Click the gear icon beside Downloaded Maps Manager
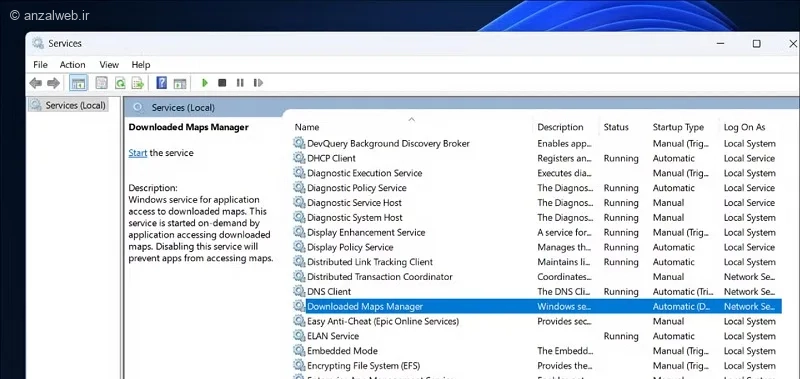 click(299, 306)
